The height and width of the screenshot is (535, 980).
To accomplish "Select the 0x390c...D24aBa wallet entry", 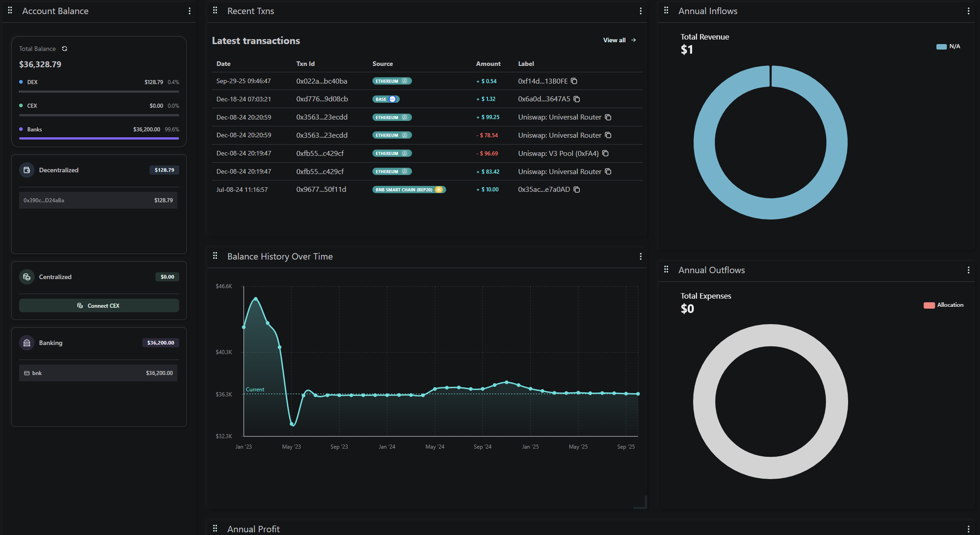I will point(98,200).
